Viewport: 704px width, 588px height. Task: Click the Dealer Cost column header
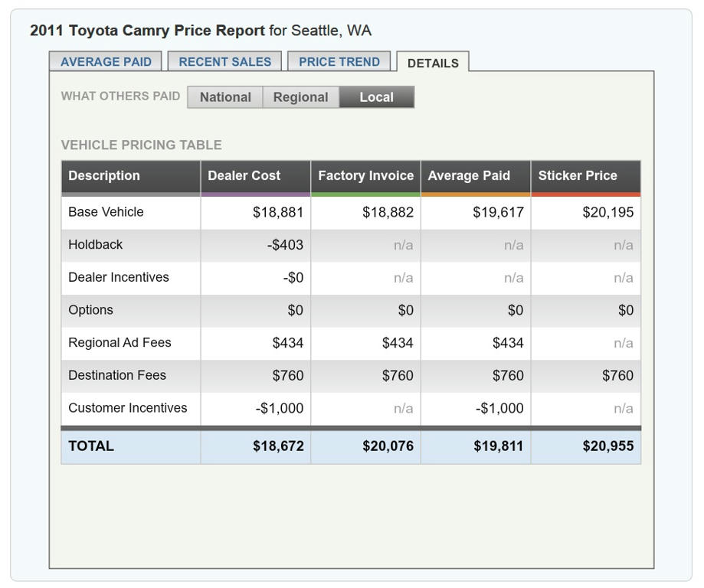click(256, 175)
